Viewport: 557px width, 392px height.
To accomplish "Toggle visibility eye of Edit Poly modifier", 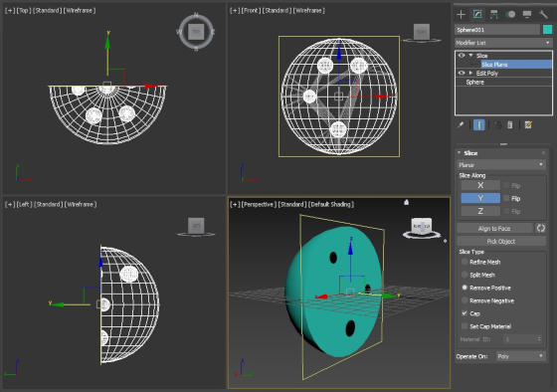I will coord(462,73).
